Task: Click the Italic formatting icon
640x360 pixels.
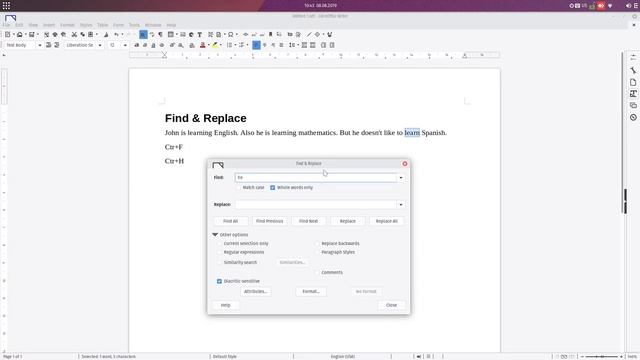Action: click(145, 45)
